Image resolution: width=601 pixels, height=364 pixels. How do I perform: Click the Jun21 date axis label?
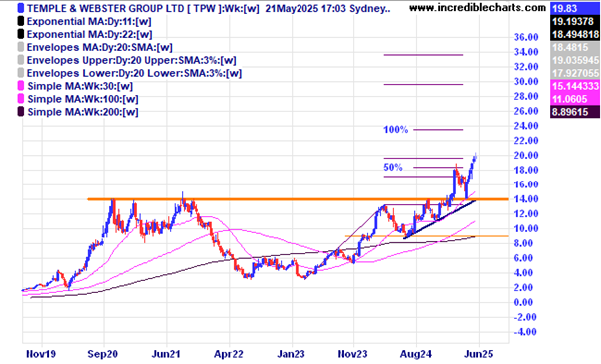coord(166,354)
